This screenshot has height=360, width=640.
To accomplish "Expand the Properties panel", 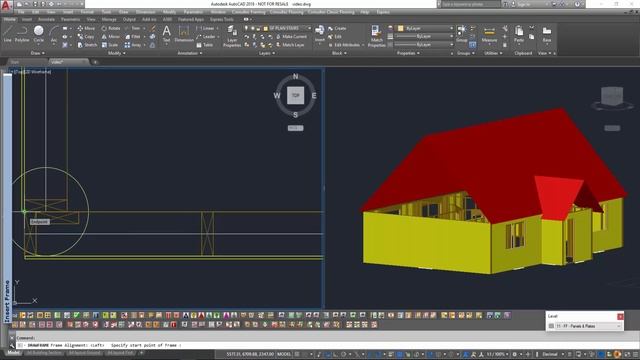I will click(x=408, y=53).
